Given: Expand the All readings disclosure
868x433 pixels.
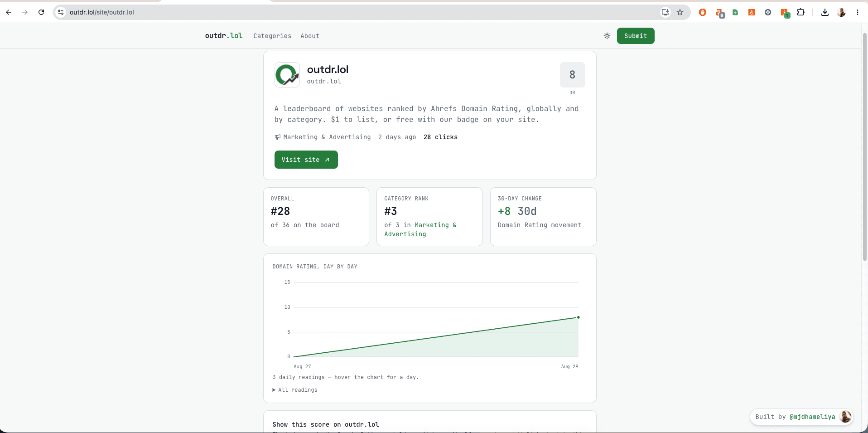Looking at the screenshot, I should click(x=295, y=390).
